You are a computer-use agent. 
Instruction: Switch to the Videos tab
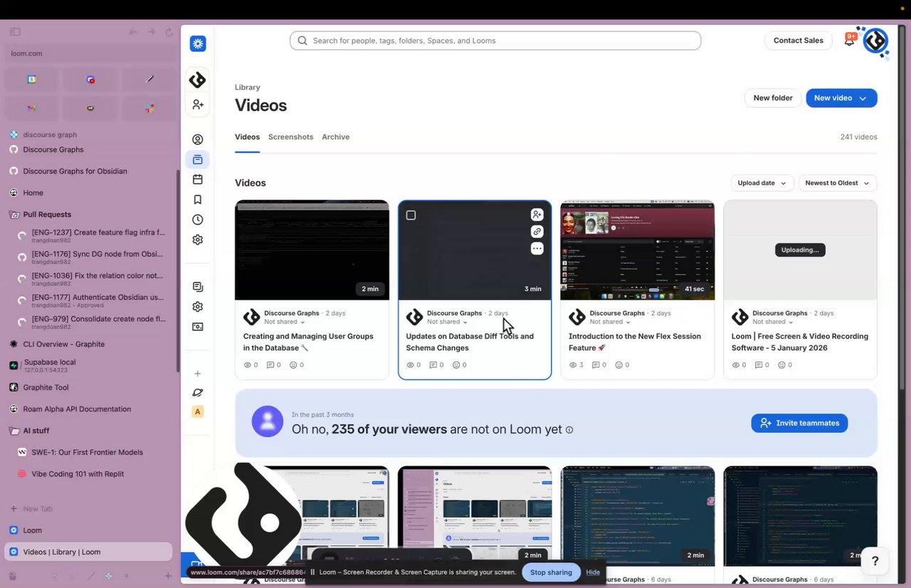pos(247,137)
